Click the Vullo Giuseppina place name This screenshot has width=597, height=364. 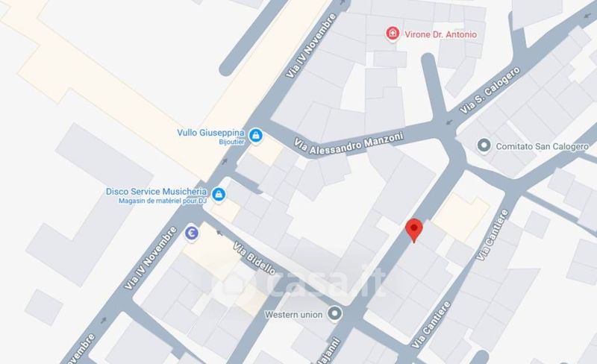[x=210, y=133]
